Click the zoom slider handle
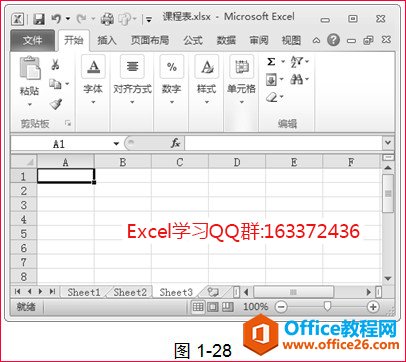The image size is (406, 362). 327,306
